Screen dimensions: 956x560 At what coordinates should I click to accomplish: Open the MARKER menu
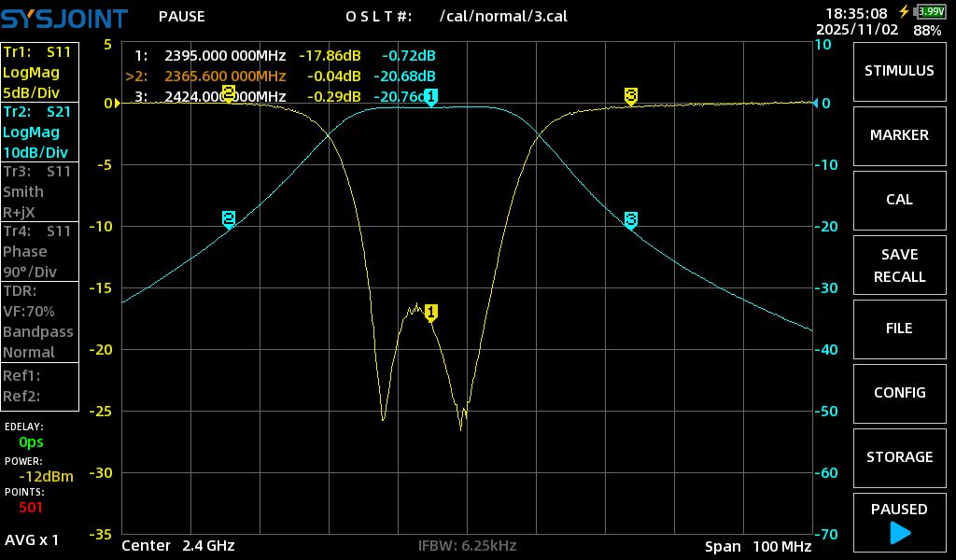click(x=898, y=135)
